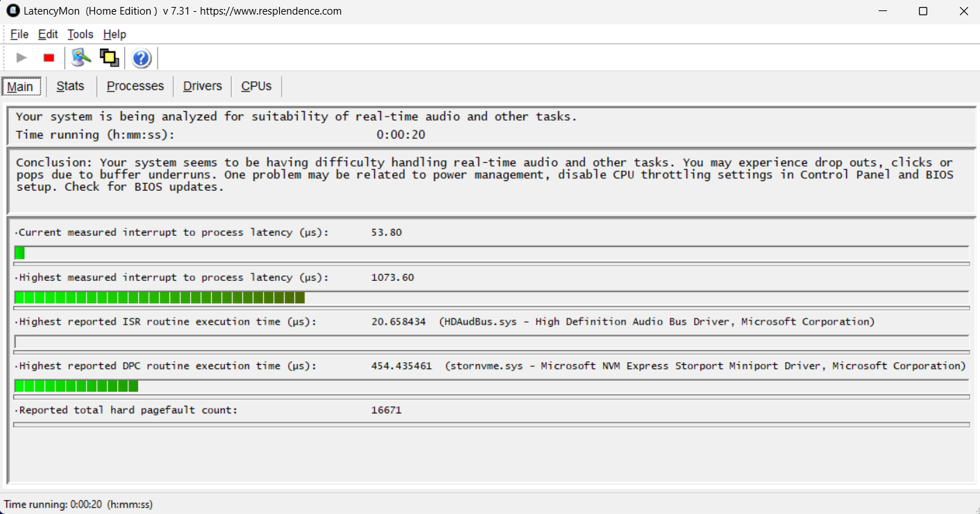Click the empty highest ISR routine execution bar
Image resolution: width=980 pixels, height=514 pixels.
click(x=492, y=342)
